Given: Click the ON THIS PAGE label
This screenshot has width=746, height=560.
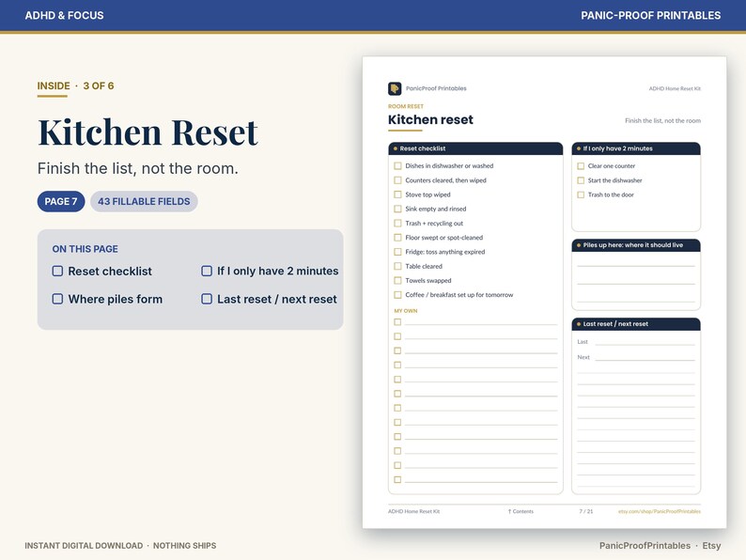Looking at the screenshot, I should coord(85,249).
